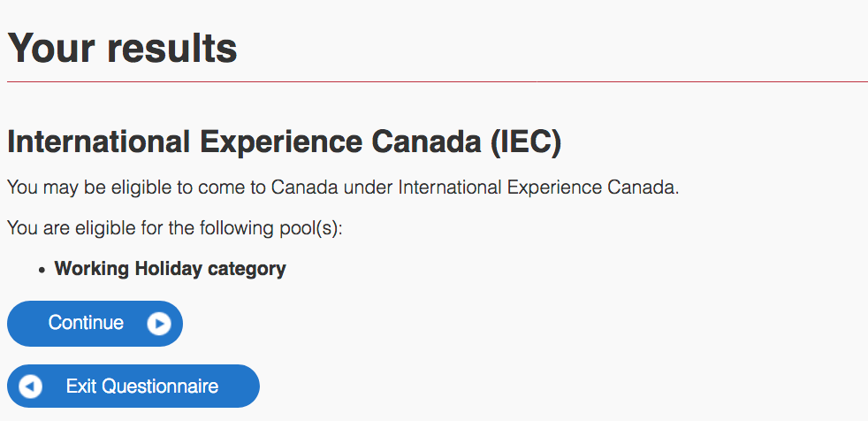Click the red divider line under Your results
The image size is (868, 421).
[438, 82]
